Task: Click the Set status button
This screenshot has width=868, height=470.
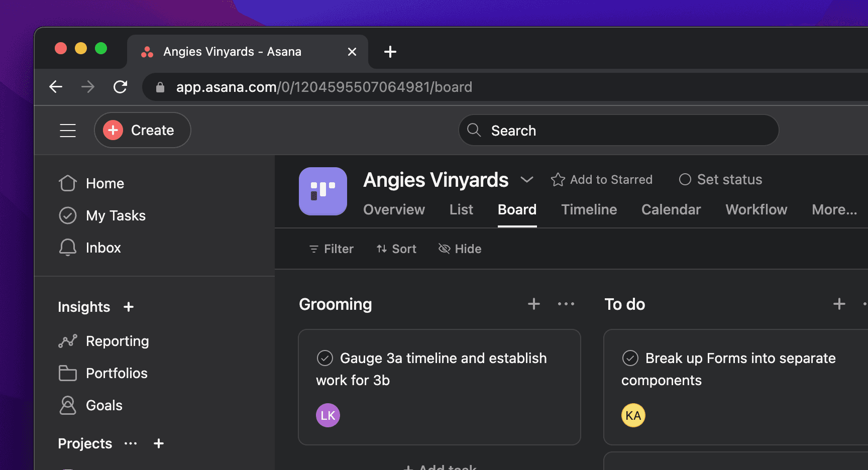Action: (x=720, y=180)
